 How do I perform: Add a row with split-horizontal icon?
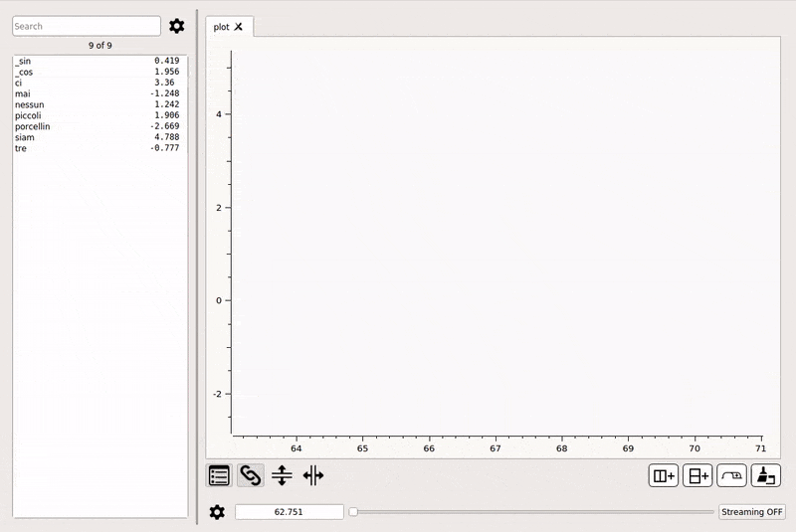[698, 475]
